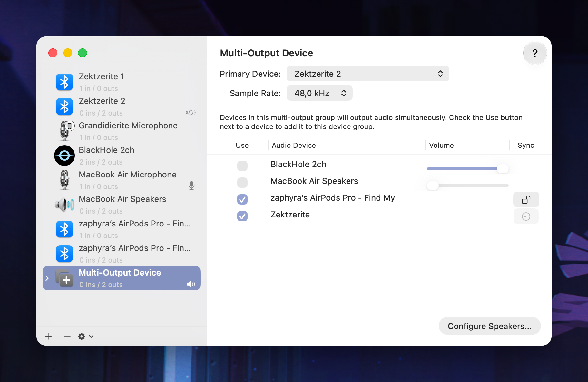Expand the Multi-Output Device disclosure chevron
This screenshot has width=588, height=382.
pos(47,278)
